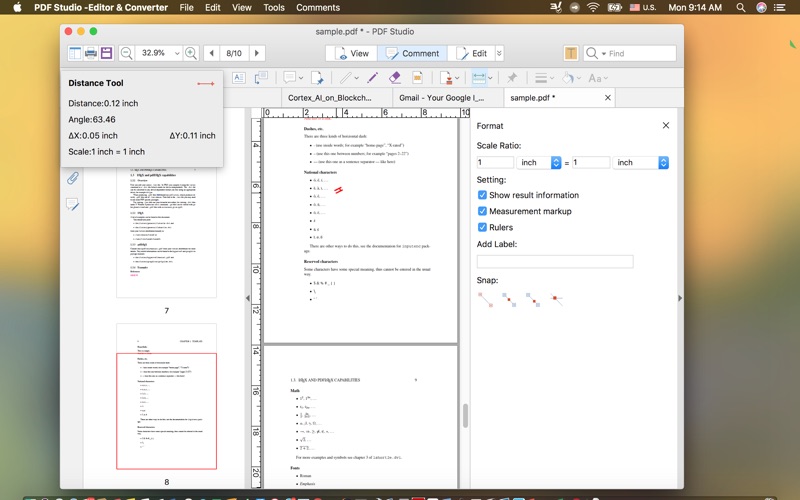Screen dimensions: 800x500
Task: Switch to Edit mode
Action: point(471,53)
